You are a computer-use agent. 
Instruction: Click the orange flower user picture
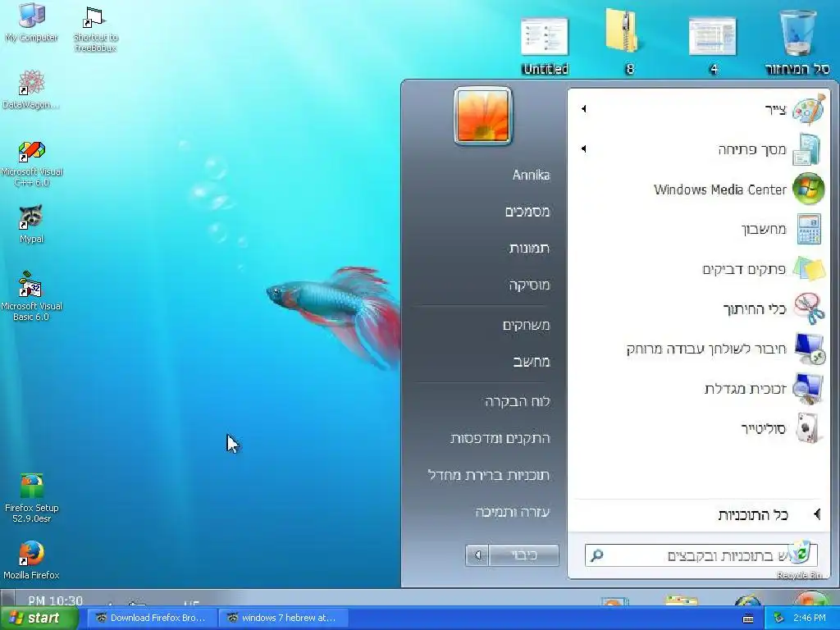coord(482,116)
